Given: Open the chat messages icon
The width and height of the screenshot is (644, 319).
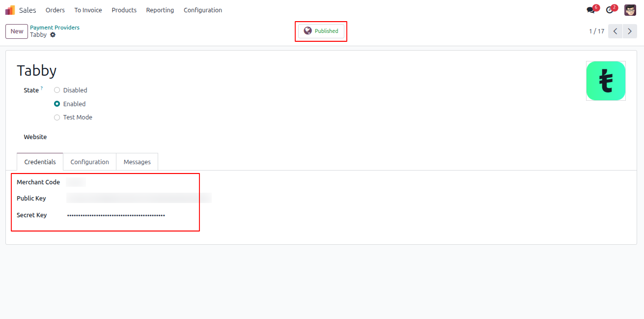Looking at the screenshot, I should pos(590,10).
